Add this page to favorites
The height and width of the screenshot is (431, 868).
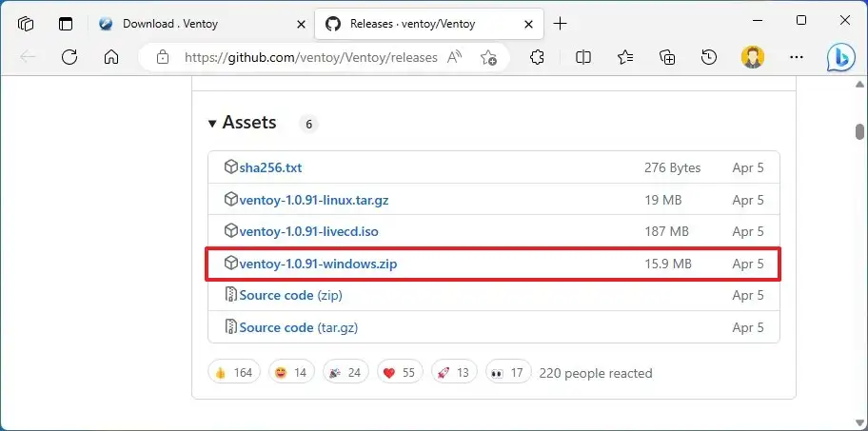click(488, 57)
